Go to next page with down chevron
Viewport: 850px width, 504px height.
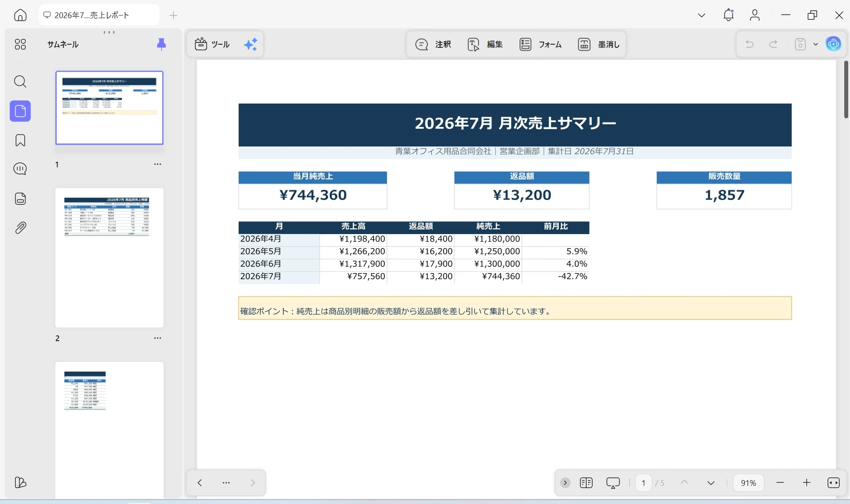[x=711, y=483]
